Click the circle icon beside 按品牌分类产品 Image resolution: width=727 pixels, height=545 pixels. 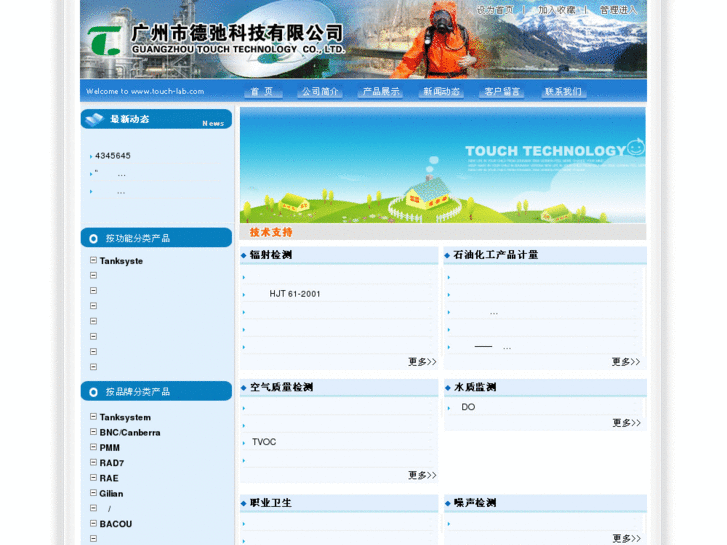point(93,392)
